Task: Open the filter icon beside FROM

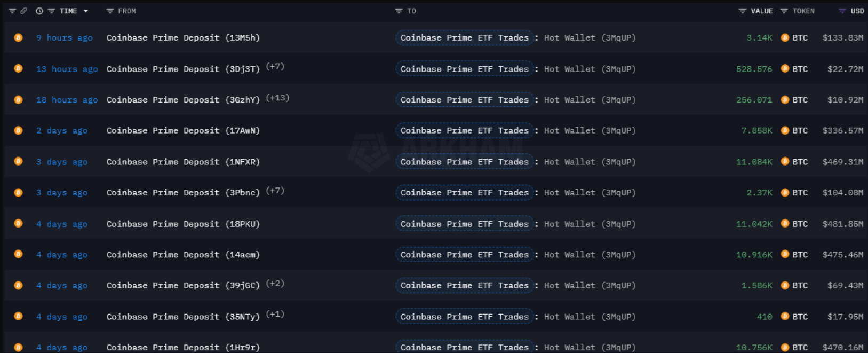Action: pos(110,11)
